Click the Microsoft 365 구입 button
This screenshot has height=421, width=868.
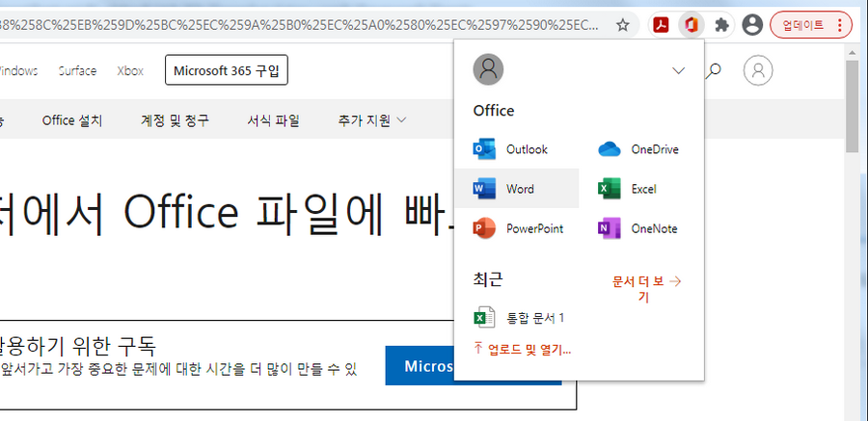click(x=227, y=70)
